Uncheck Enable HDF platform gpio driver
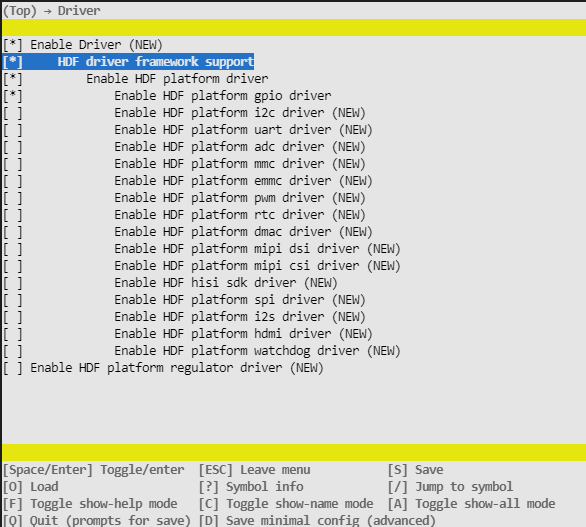The width and height of the screenshot is (586, 527). pos(167,96)
